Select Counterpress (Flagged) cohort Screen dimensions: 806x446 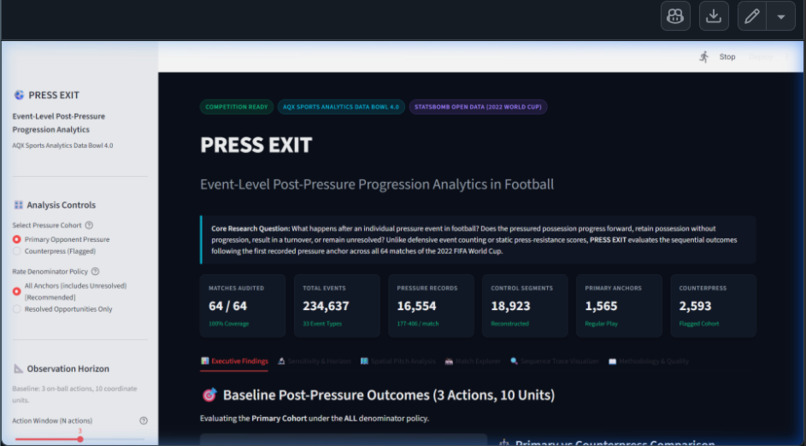tap(54, 251)
